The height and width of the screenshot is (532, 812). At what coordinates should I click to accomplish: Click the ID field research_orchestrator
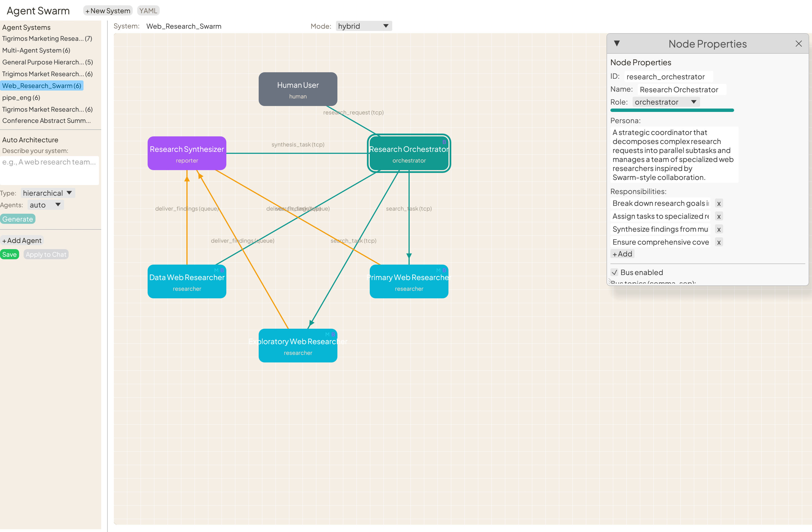tap(668, 76)
